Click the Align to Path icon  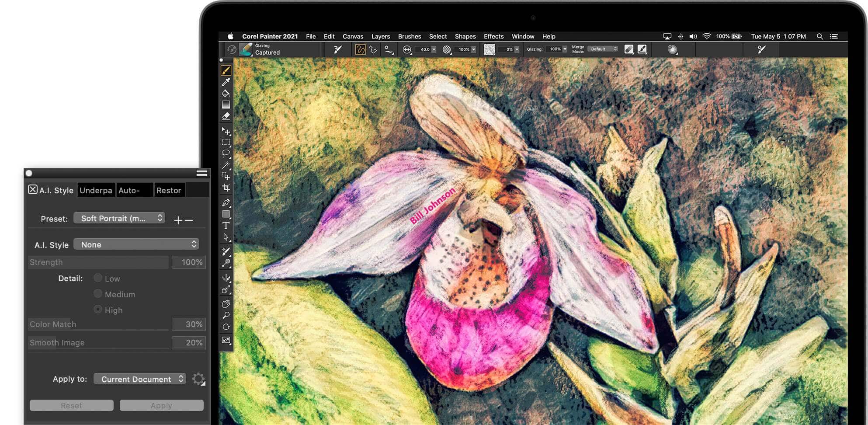[389, 50]
